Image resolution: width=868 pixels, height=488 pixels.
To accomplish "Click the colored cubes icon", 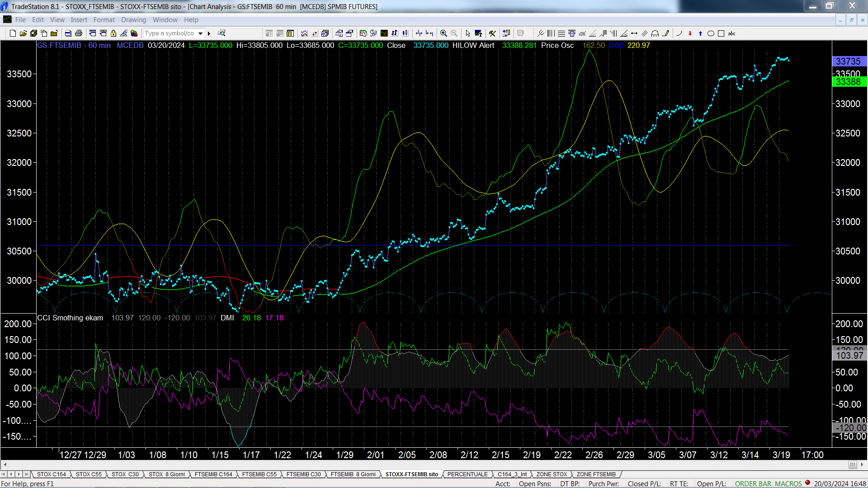I will 134,33.
